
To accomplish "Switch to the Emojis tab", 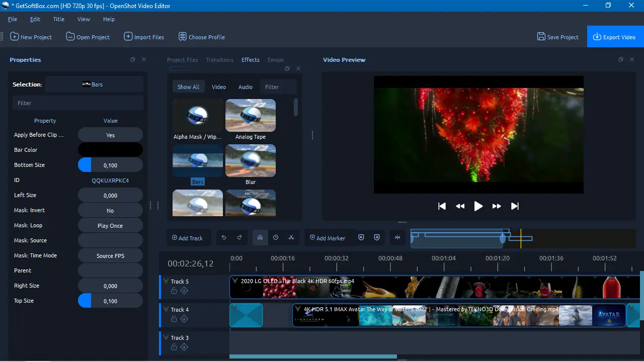I will click(x=276, y=60).
